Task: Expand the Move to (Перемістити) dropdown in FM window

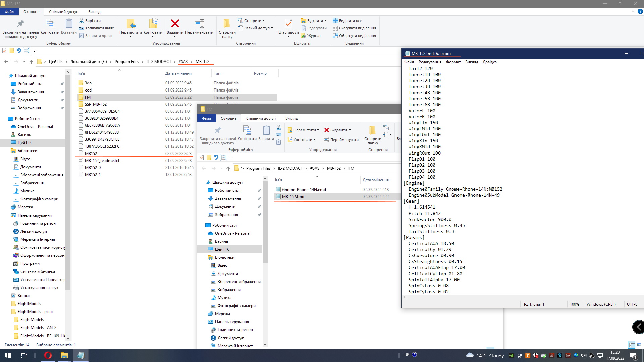Action: point(304,130)
